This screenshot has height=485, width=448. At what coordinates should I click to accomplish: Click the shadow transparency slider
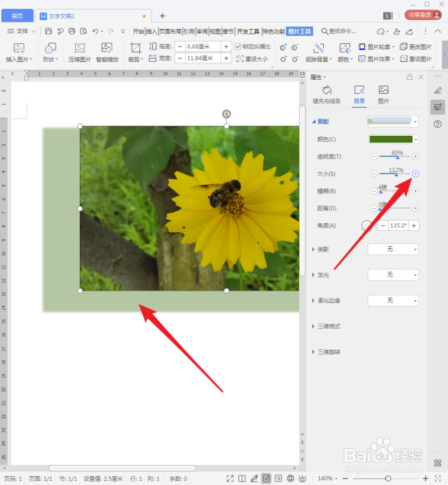(394, 156)
